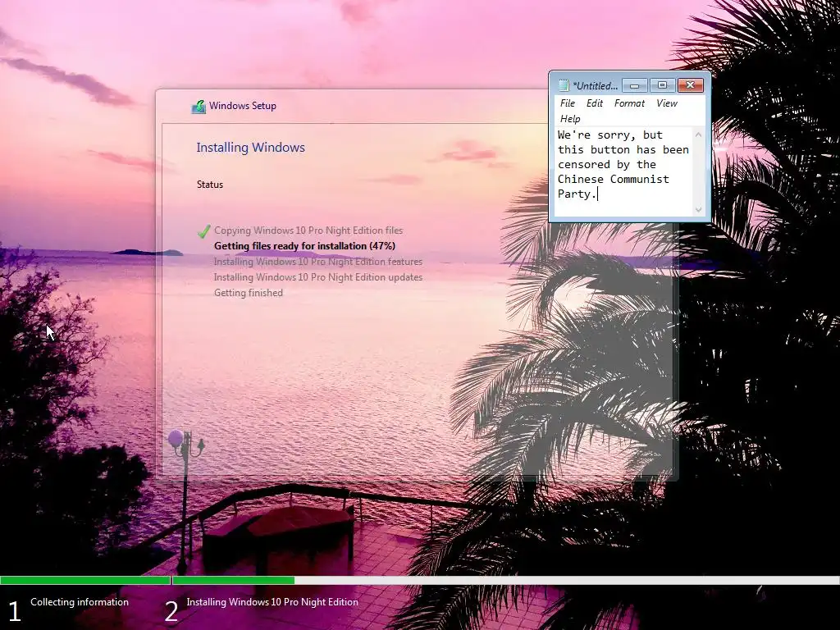
Task: Open the Help menu in Notepad
Action: (570, 119)
